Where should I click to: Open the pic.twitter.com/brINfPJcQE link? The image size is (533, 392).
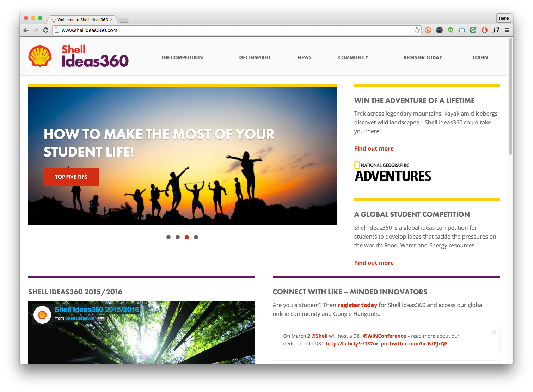(414, 344)
